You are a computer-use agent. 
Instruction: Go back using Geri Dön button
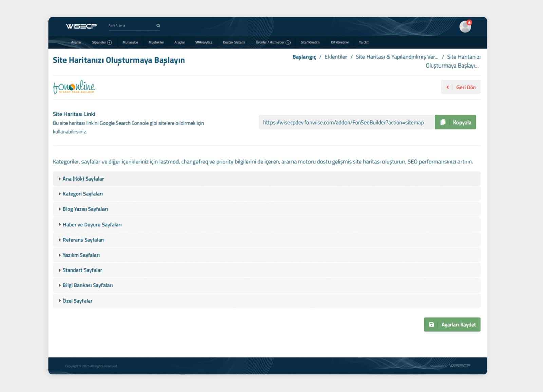461,87
